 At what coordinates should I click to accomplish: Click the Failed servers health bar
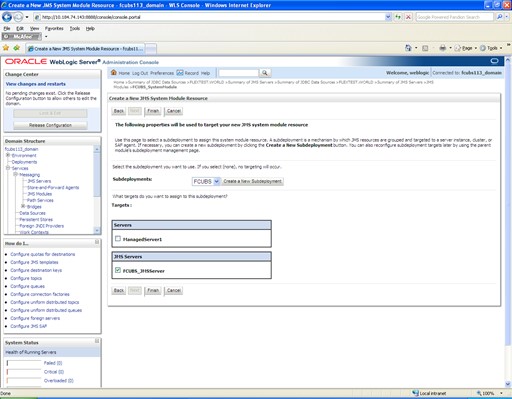pos(24,363)
